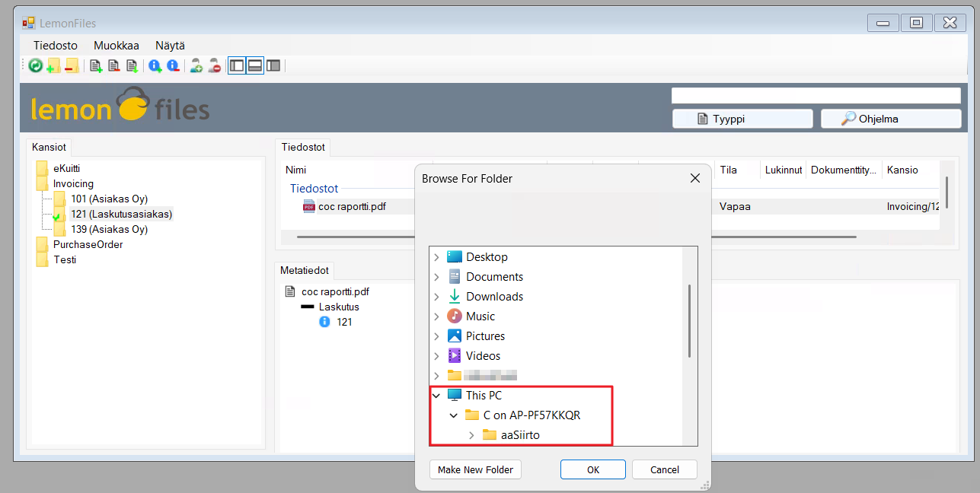Expand the Documents folder in browse dialog
This screenshot has height=493, width=980.
[x=436, y=277]
